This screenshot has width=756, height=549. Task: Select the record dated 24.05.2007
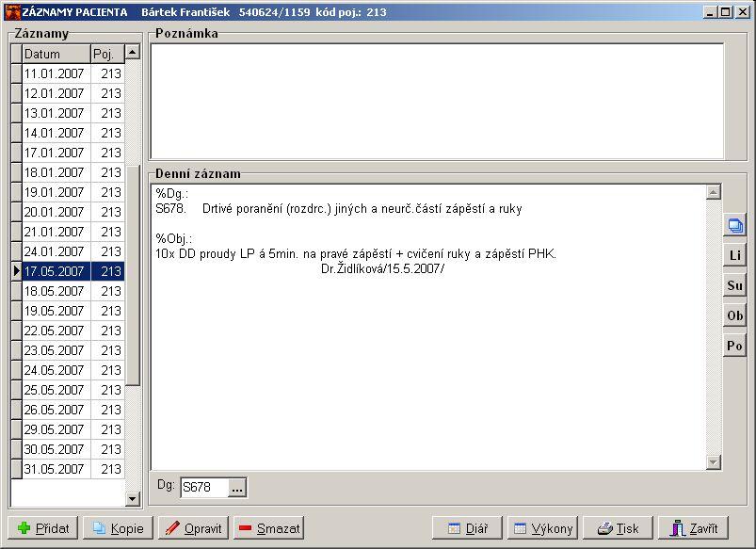pos(73,370)
